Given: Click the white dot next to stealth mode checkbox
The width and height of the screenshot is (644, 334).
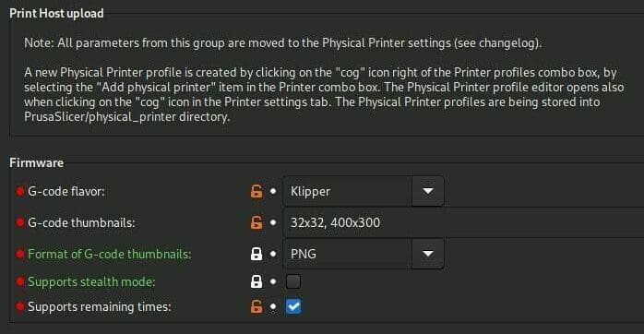Looking at the screenshot, I should point(273,281).
